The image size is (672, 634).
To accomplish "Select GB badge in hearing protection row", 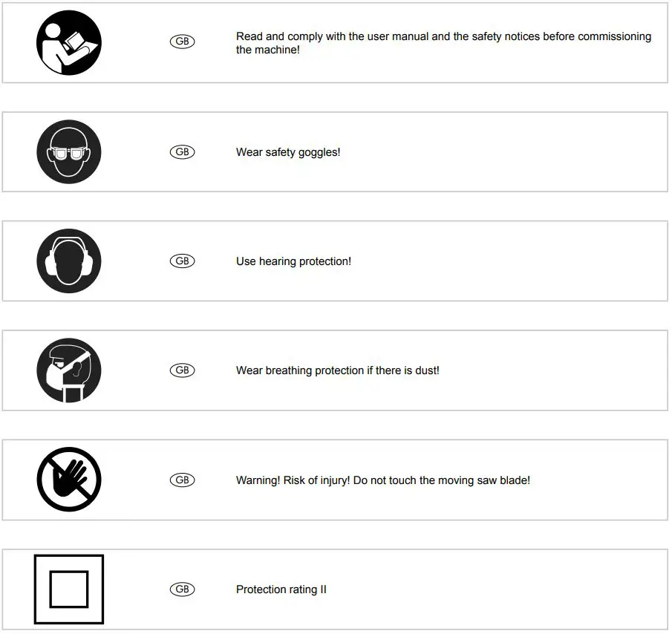I will 182,261.
